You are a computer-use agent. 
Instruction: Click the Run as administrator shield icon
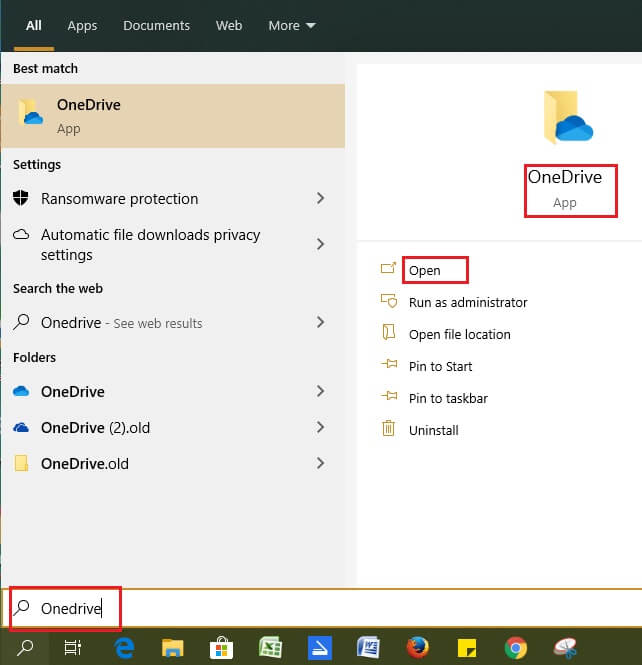coord(389,301)
